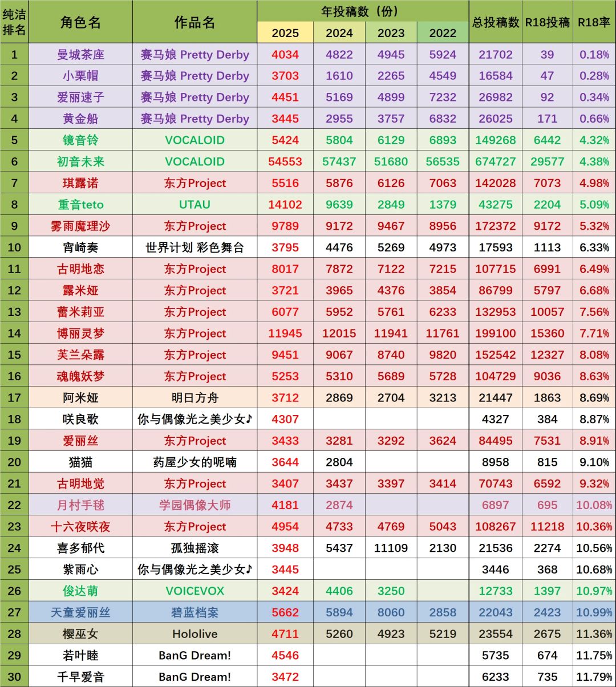Click the 角色名 column header
Screen dimensions: 616x687
(x=80, y=22)
